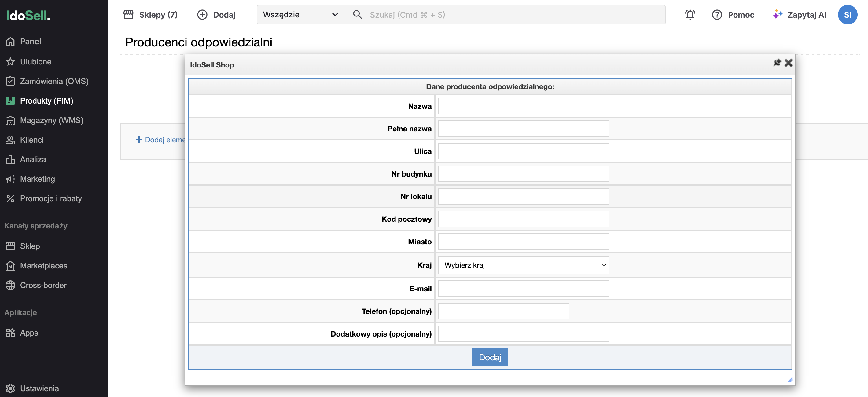
Task: Go to Cross-border menu item
Action: 43,285
